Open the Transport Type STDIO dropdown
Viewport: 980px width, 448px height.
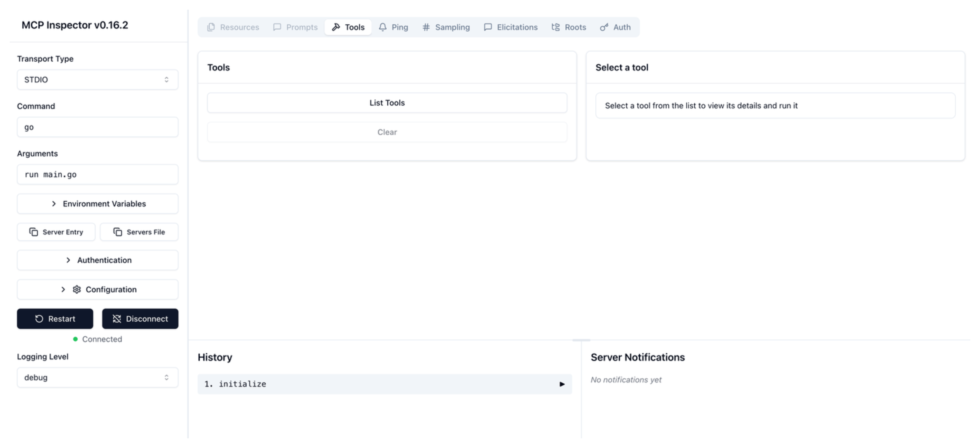(x=97, y=79)
